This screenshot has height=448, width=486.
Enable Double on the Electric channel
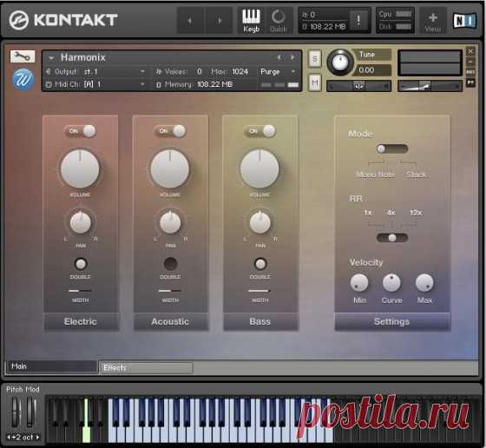[x=81, y=264]
